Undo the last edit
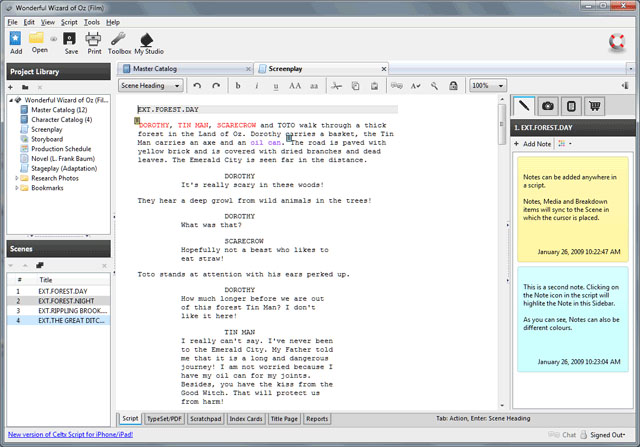 coord(197,86)
